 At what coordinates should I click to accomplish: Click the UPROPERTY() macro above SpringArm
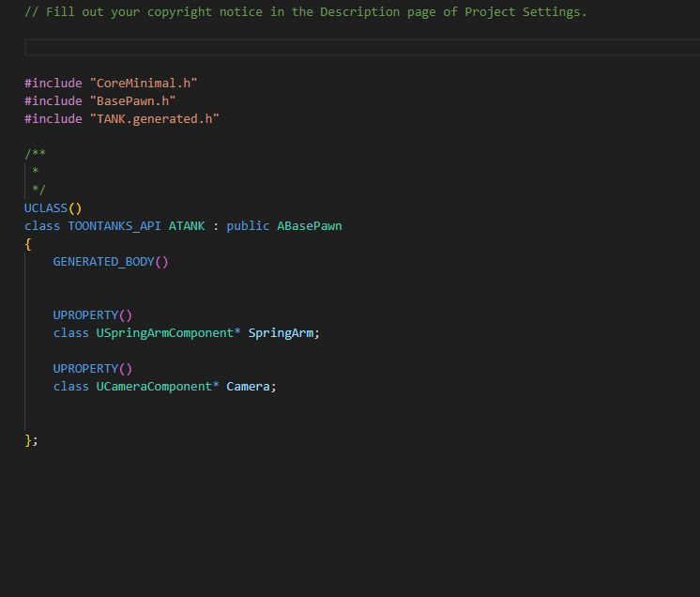(x=93, y=315)
